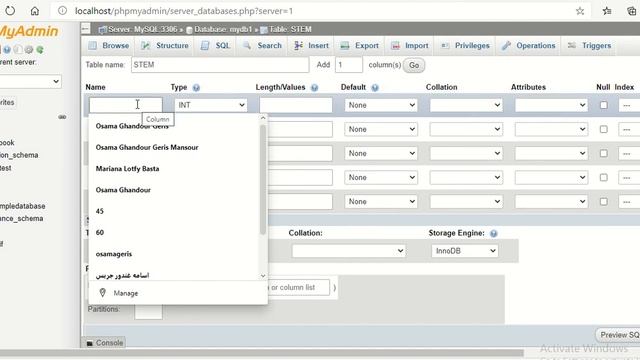The height and width of the screenshot is (360, 640).
Task: Click the green reload navigation icon
Action: (x=40, y=50)
